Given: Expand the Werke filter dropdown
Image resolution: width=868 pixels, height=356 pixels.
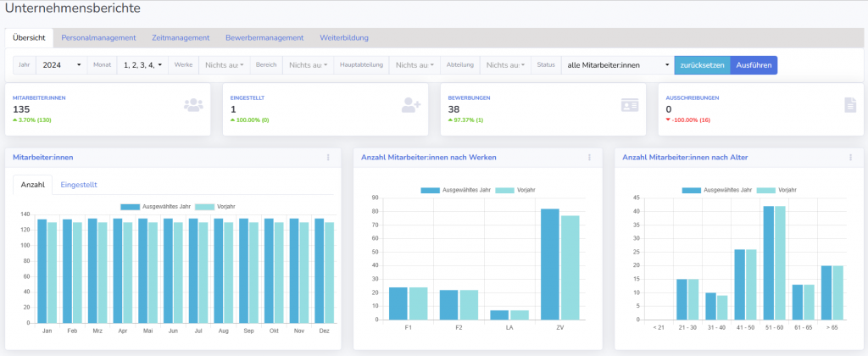Looking at the screenshot, I should coord(224,65).
